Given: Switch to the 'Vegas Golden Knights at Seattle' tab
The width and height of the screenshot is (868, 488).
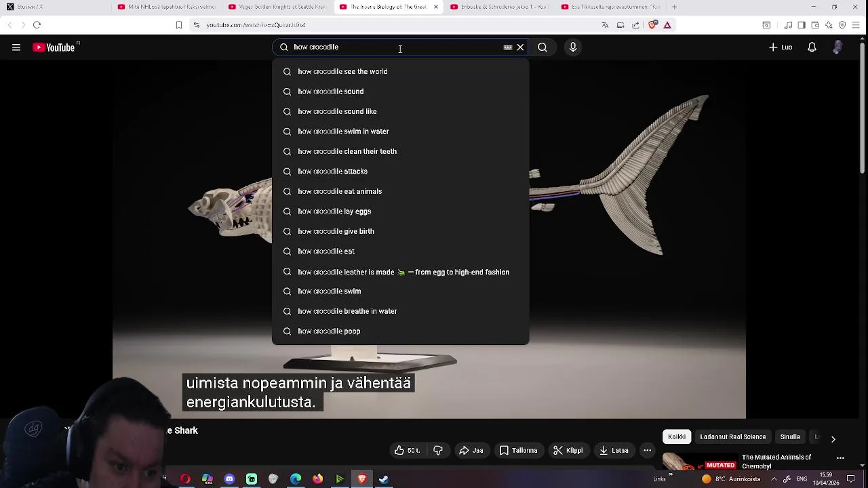Looking at the screenshot, I should point(277,7).
